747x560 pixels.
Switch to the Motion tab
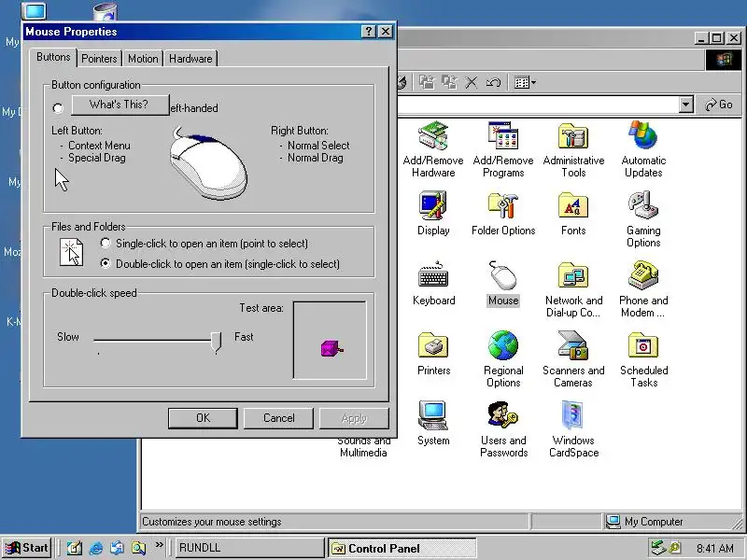click(143, 59)
